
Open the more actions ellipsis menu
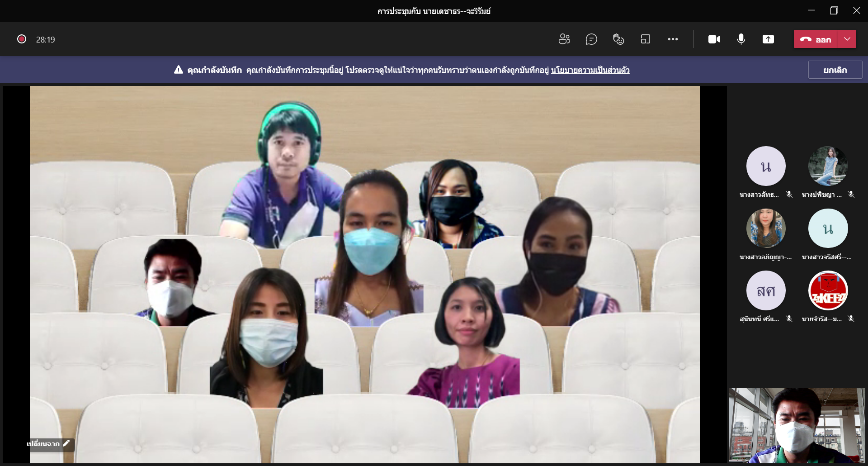673,39
